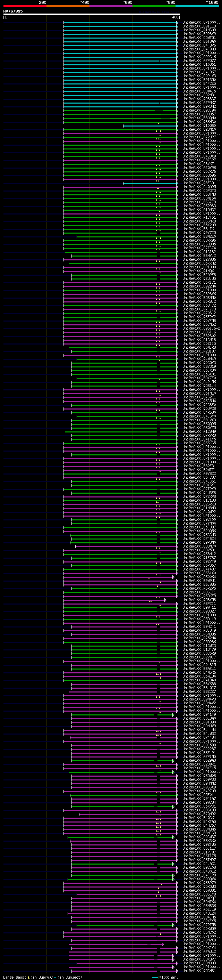Click the green alignment bar for A0CW37
Screen dimensions: 222x980
pos(121,837)
